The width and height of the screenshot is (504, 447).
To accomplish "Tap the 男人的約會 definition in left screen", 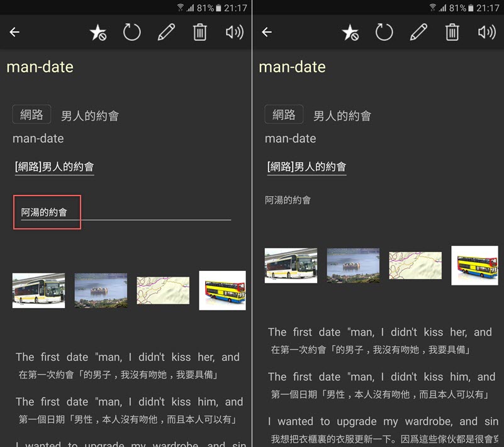I will click(90, 116).
